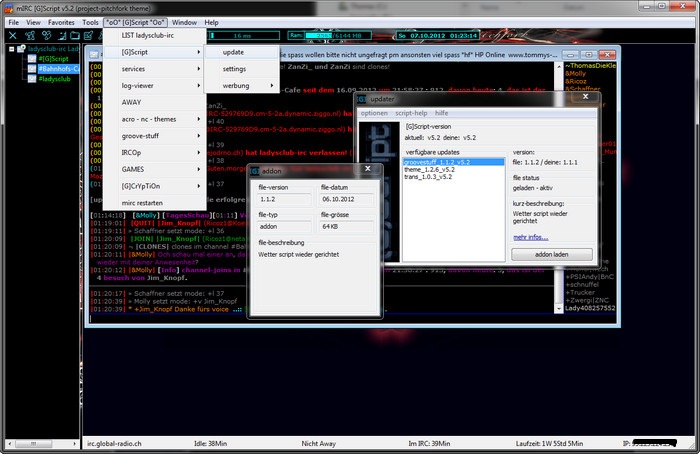Click the chat scrollbar up arrow
Screen dimensions: 700x454
[558, 67]
